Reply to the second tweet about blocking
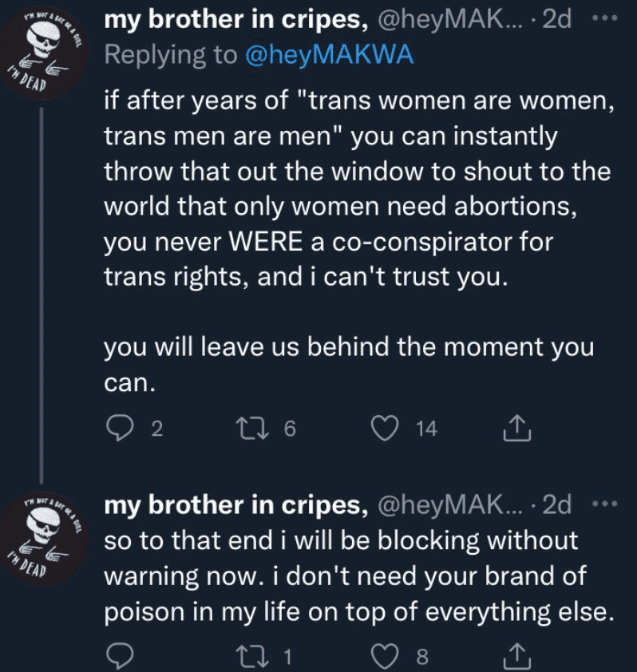Viewport: 637px width, 672px height. coord(120,656)
